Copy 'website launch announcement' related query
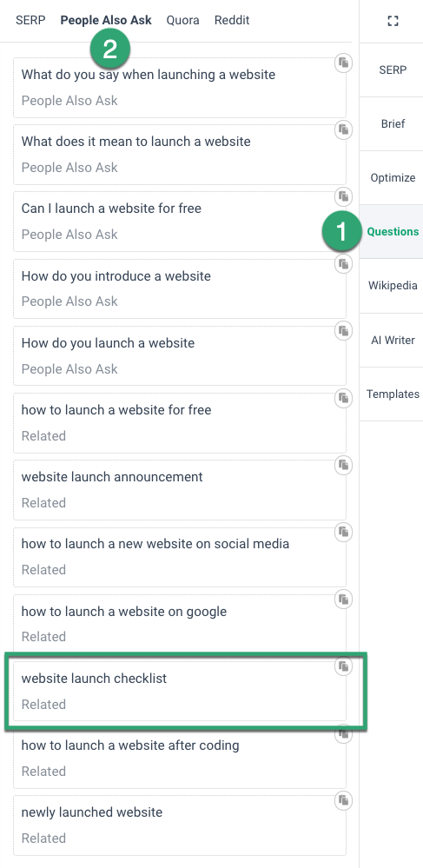The height and width of the screenshot is (868, 423). pyautogui.click(x=343, y=465)
